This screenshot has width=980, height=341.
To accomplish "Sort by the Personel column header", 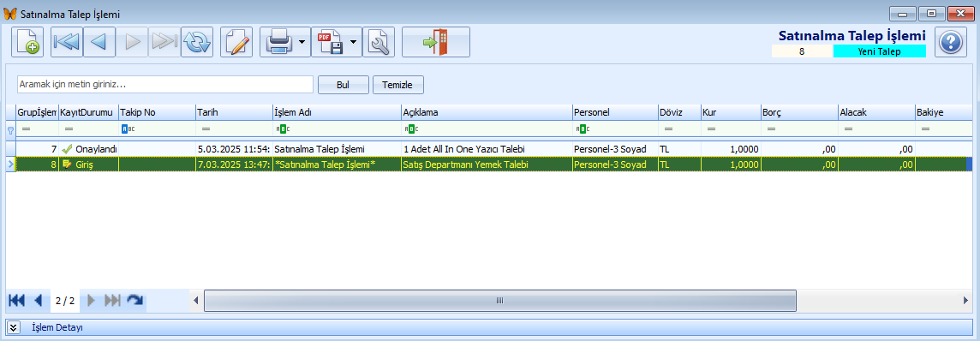I will 614,112.
